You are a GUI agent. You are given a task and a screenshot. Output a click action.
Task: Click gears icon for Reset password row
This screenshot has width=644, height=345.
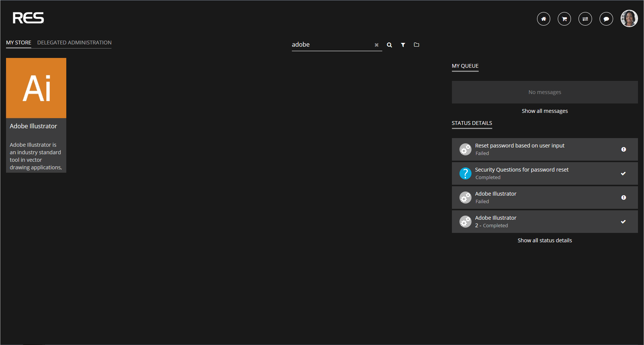pos(465,149)
